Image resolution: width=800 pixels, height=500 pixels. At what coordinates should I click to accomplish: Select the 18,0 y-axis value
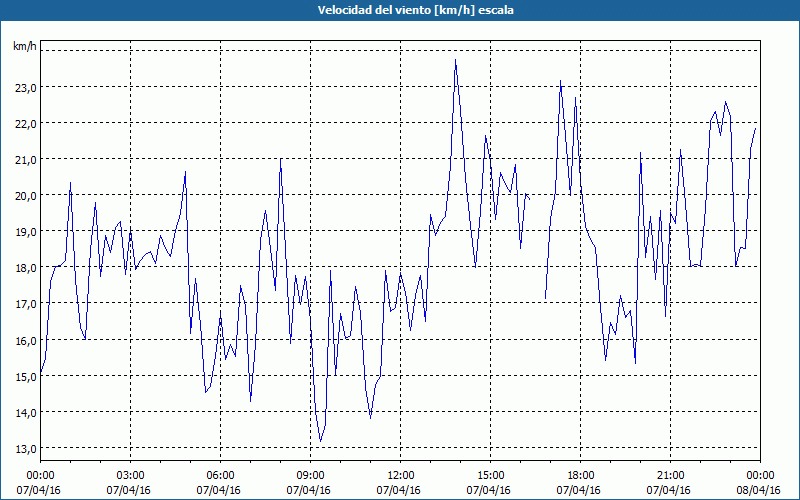[x=26, y=268]
